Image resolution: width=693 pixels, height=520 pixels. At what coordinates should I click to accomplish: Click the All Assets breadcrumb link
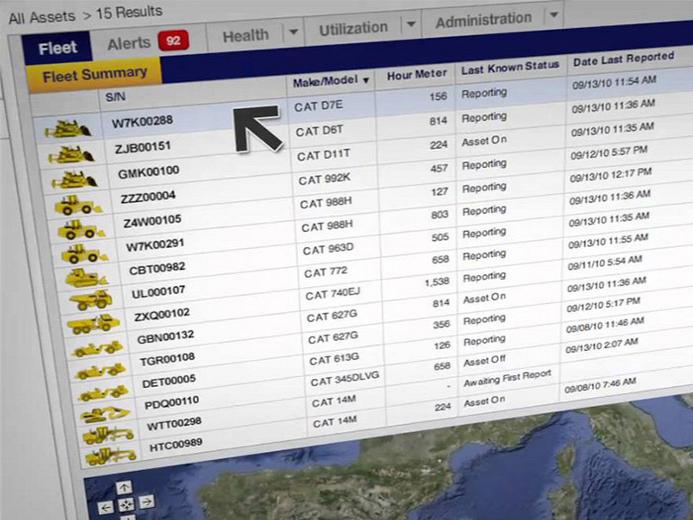tap(42, 17)
